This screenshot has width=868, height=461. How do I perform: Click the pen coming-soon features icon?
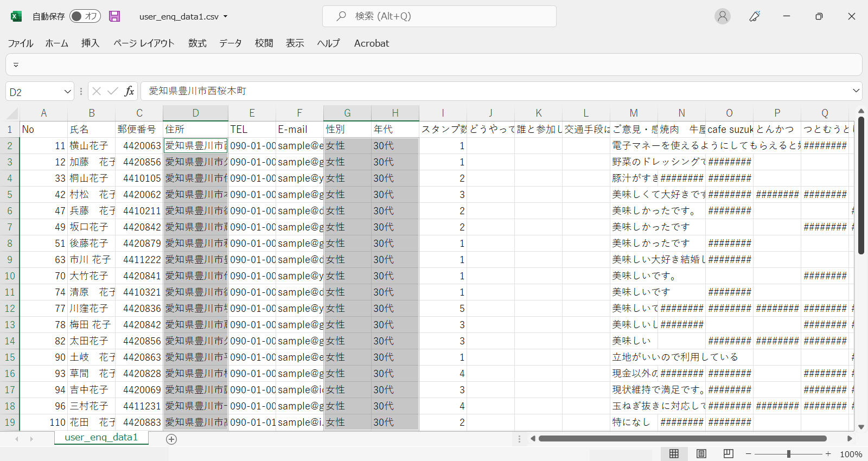(754, 16)
